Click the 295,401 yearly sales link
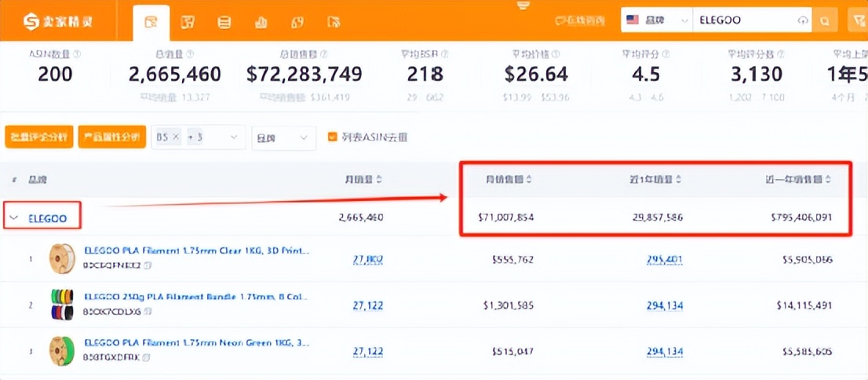The width and height of the screenshot is (868, 380). (x=664, y=259)
